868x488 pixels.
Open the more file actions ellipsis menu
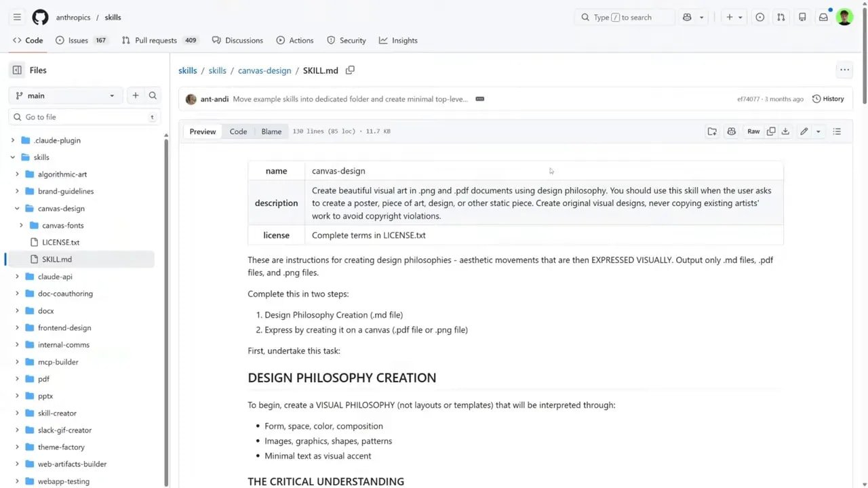pyautogui.click(x=844, y=70)
